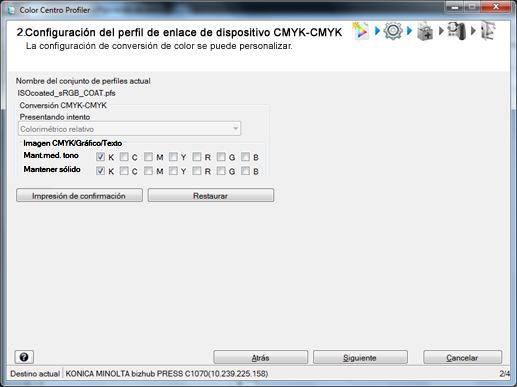Enable G checkbox in Mant.med. tono row
Viewport: 517px width, 387px height.
221,157
